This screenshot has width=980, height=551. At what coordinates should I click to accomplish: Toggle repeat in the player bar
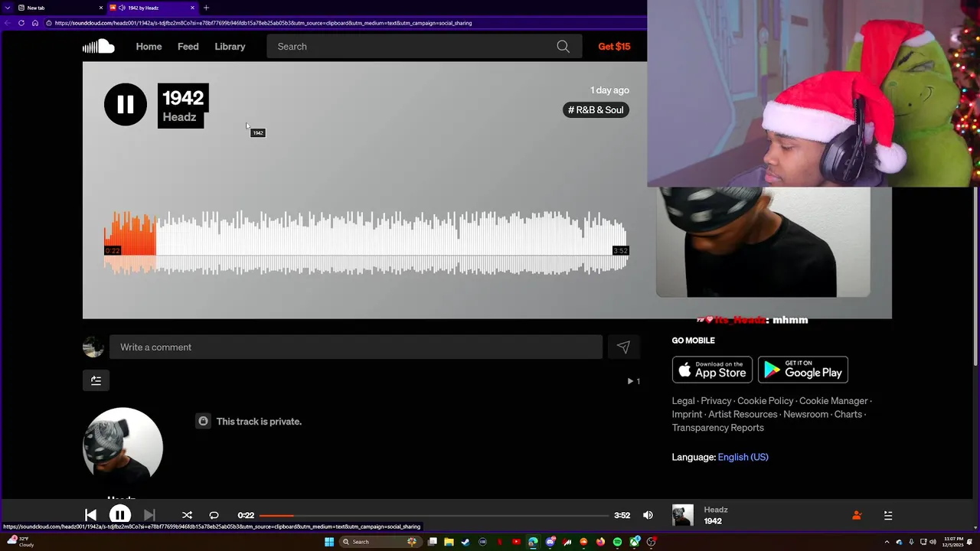(x=214, y=515)
